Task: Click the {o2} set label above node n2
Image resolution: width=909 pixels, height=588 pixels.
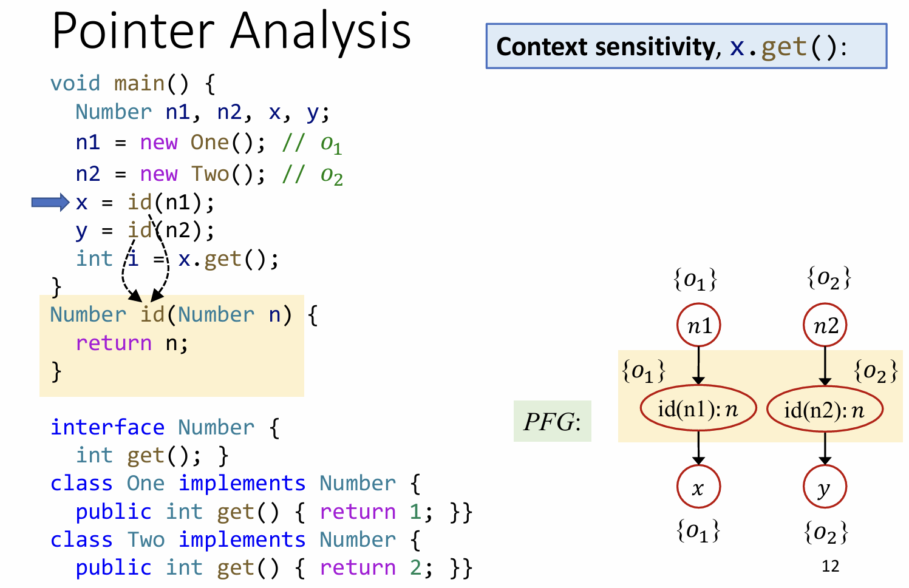Action: 828,279
